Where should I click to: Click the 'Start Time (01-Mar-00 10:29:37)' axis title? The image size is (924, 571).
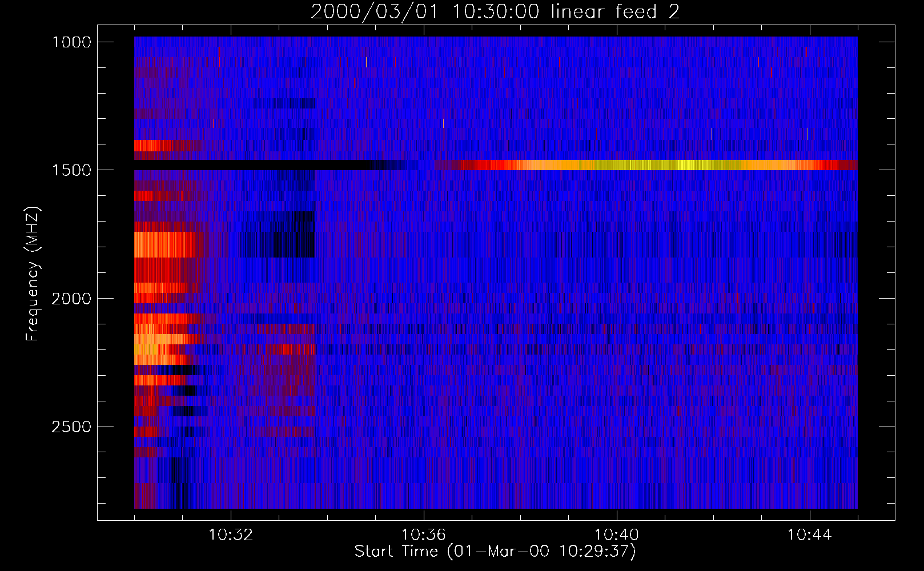(495, 552)
